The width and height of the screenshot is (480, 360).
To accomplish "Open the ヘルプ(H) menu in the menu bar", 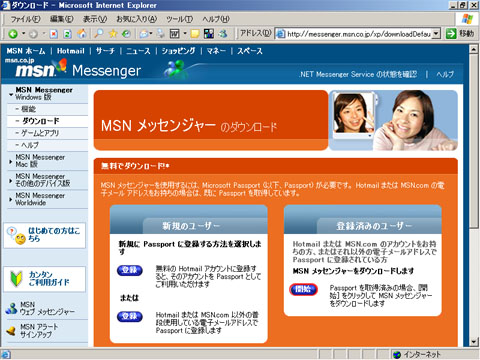I will coord(216,19).
